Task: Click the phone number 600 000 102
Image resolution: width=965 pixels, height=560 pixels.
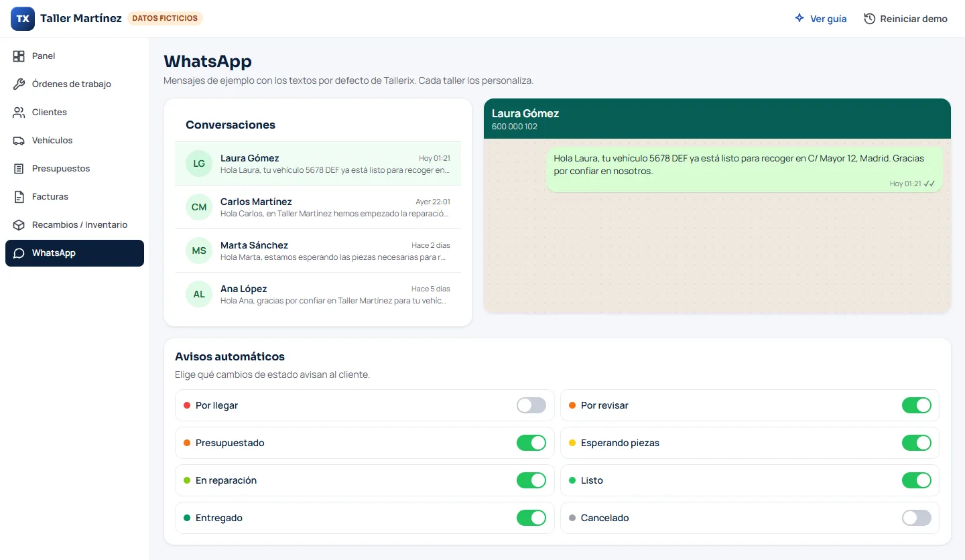Action: click(x=515, y=127)
